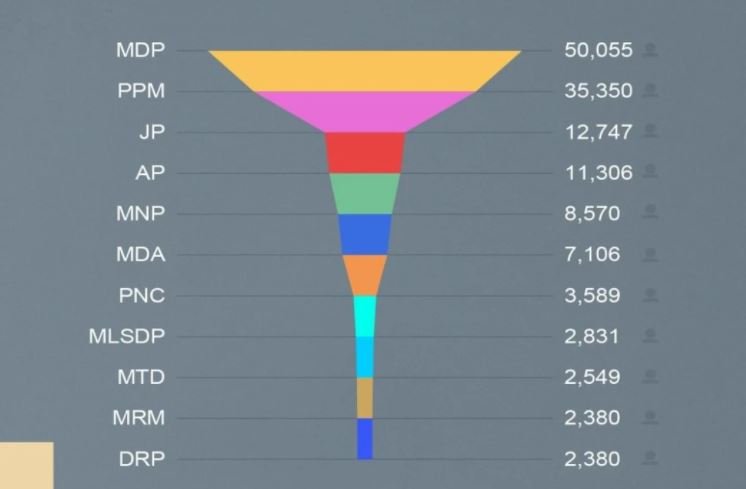The width and height of the screenshot is (746, 489).
Task: Click the yellow MDP funnel segment
Action: (365, 70)
